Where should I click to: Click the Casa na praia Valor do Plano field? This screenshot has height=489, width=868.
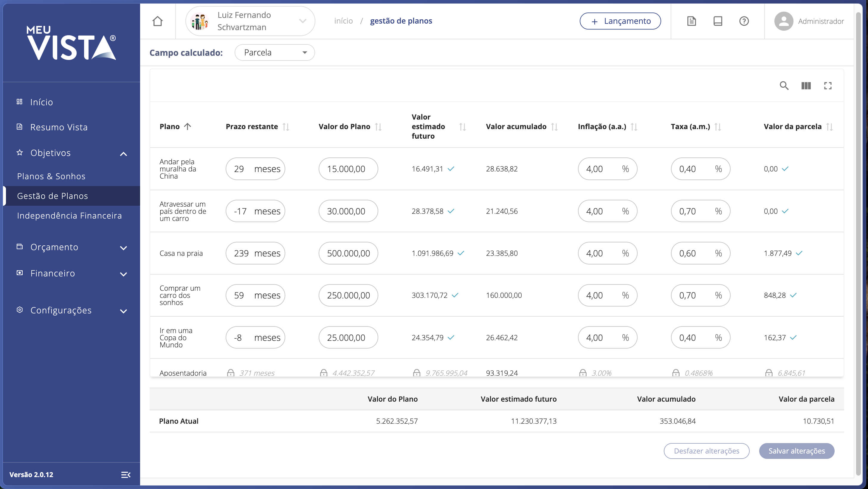click(x=348, y=253)
